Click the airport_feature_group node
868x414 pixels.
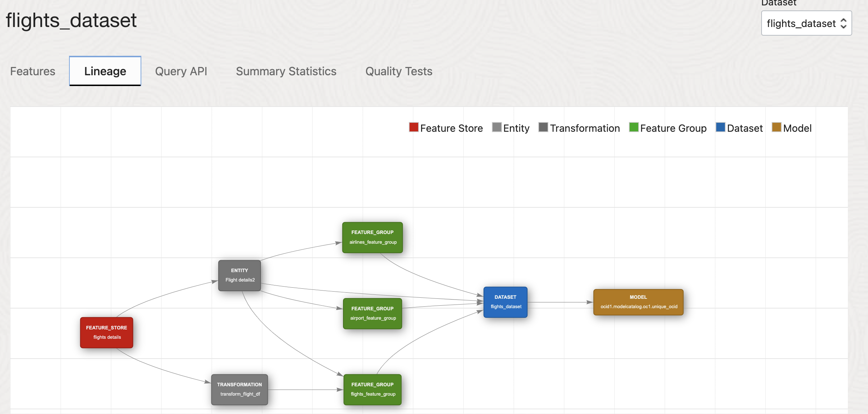coord(373,314)
